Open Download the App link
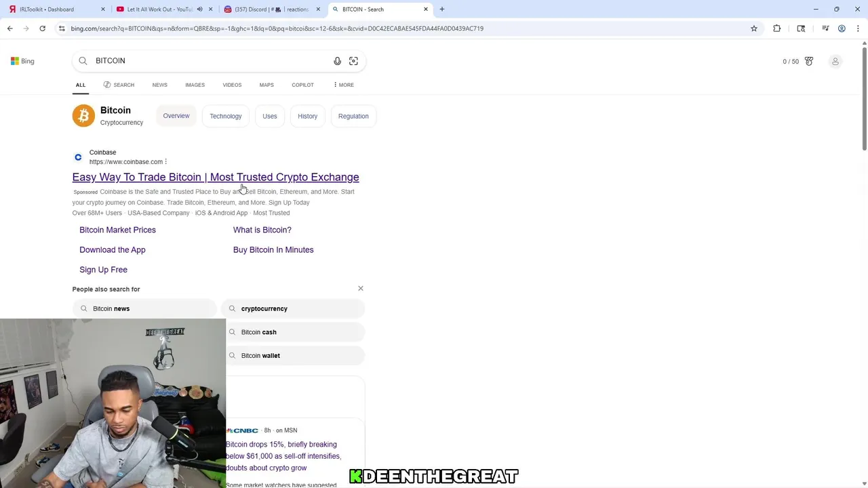 [x=113, y=249]
